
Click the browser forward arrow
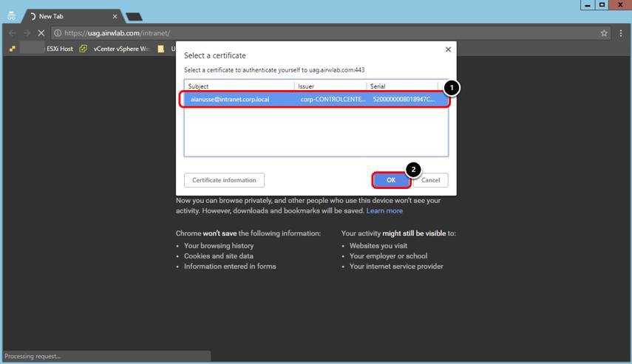tap(27, 33)
